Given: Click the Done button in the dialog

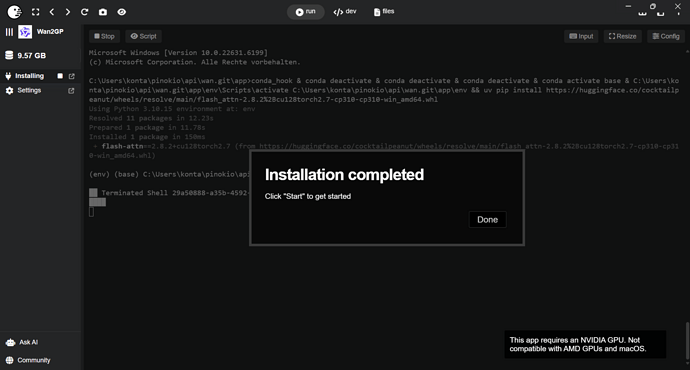Looking at the screenshot, I should pos(488,220).
